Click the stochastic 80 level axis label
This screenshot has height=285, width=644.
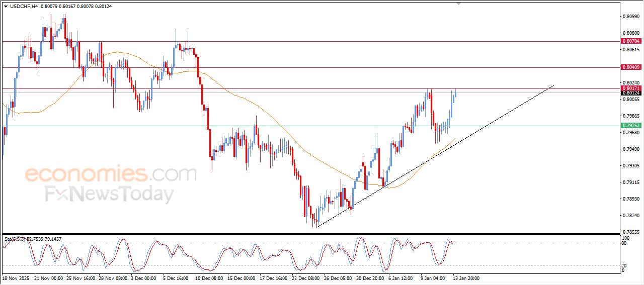pos(625,243)
